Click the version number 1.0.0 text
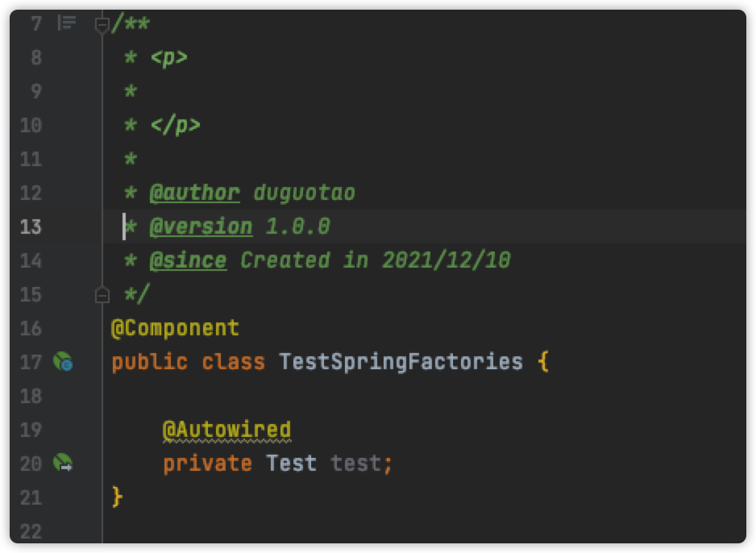 [297, 227]
